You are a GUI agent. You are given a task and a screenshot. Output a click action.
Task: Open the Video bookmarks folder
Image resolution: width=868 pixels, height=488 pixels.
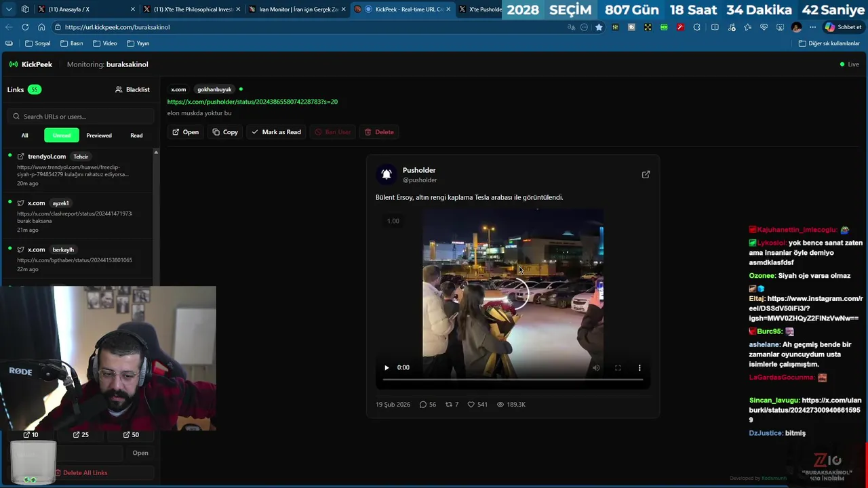(104, 43)
